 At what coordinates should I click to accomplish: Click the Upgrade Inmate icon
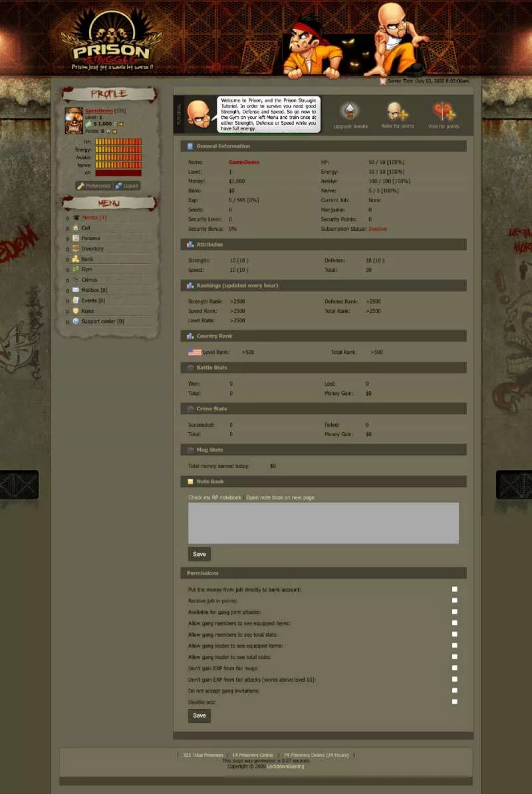(350, 111)
